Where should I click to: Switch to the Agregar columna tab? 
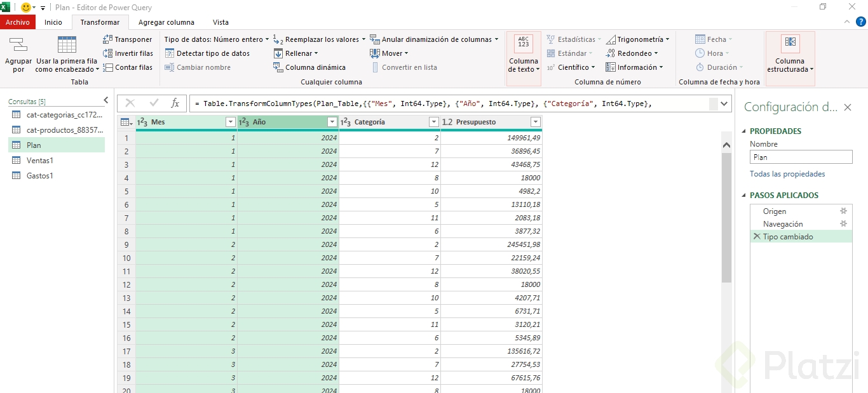click(x=166, y=22)
